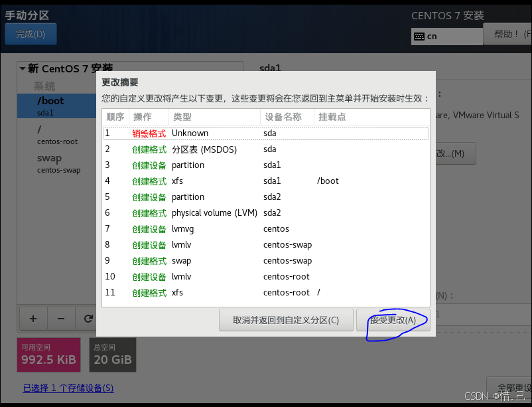532x407 pixels.
Task: Open the 帮助 help button
Action: click(507, 33)
